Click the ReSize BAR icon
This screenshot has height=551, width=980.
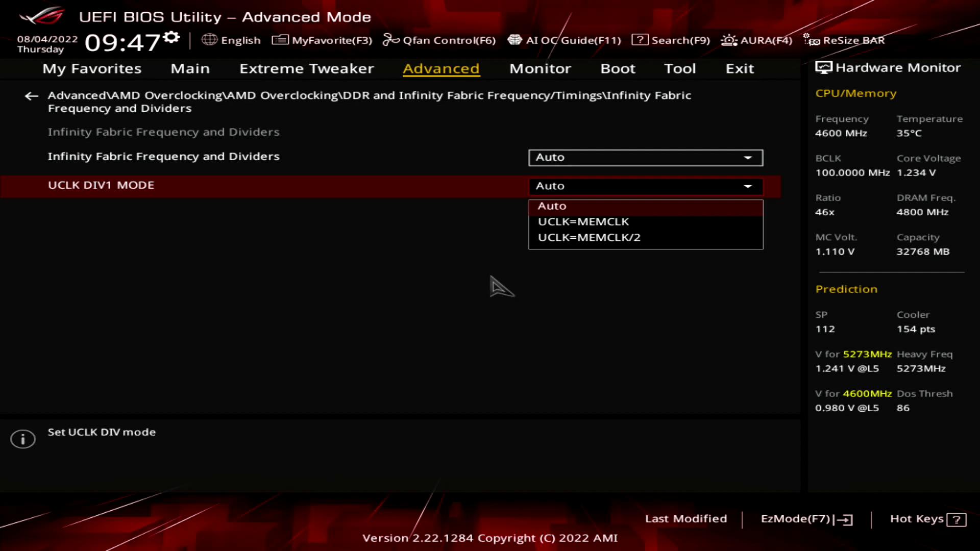click(811, 40)
